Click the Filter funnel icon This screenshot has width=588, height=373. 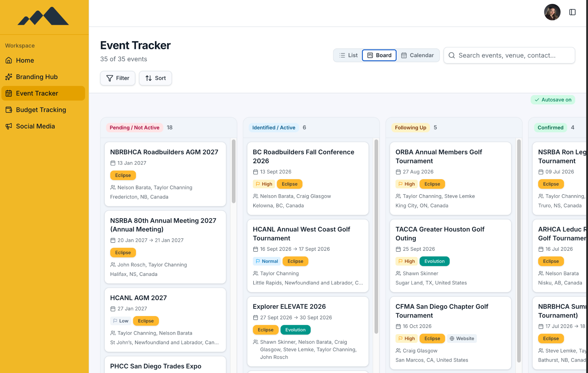pos(110,78)
